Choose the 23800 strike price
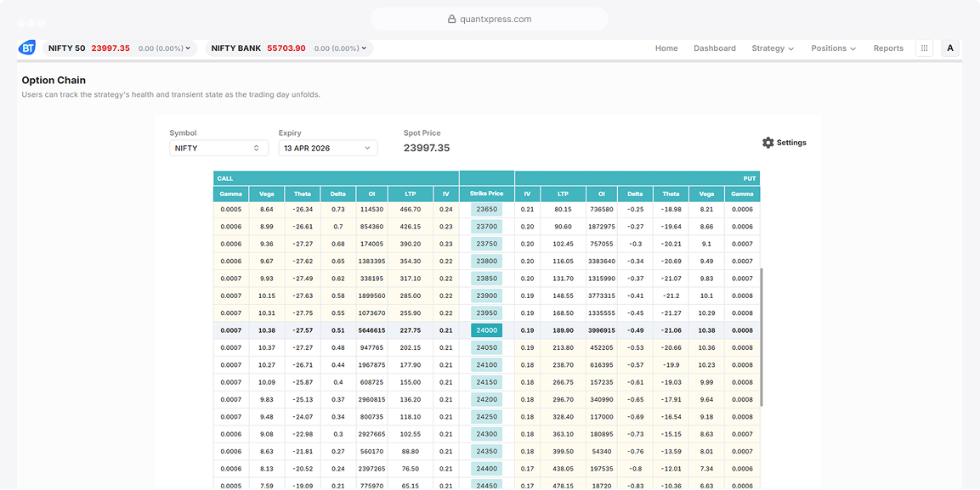Viewport: 980px width, 490px height. tap(486, 261)
